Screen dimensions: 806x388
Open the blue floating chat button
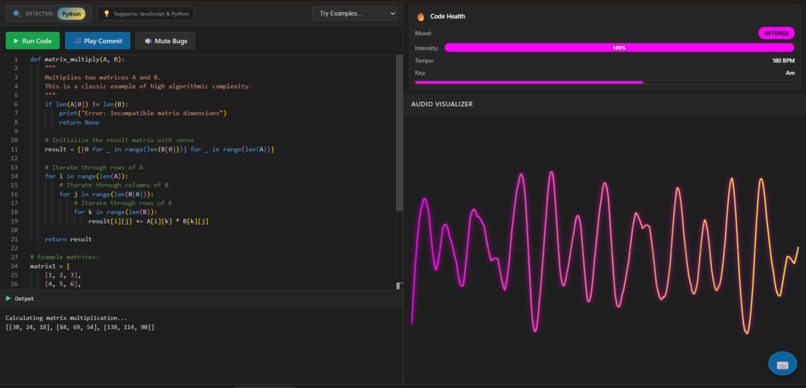coord(782,364)
